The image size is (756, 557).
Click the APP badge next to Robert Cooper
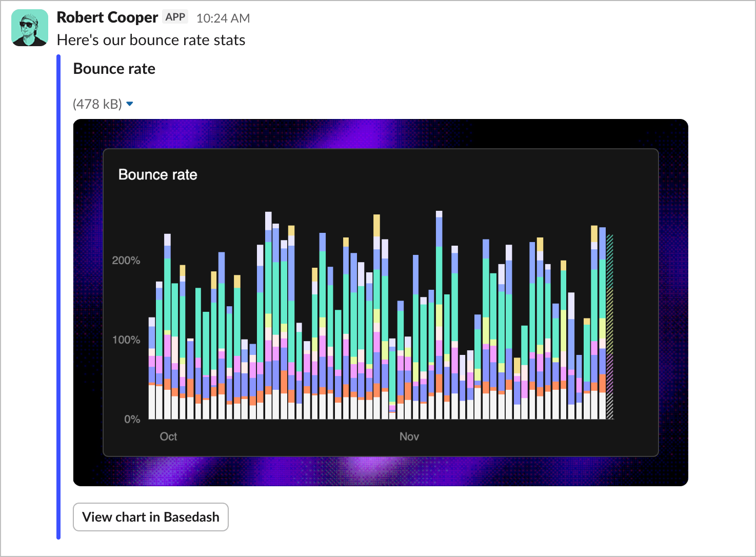175,16
